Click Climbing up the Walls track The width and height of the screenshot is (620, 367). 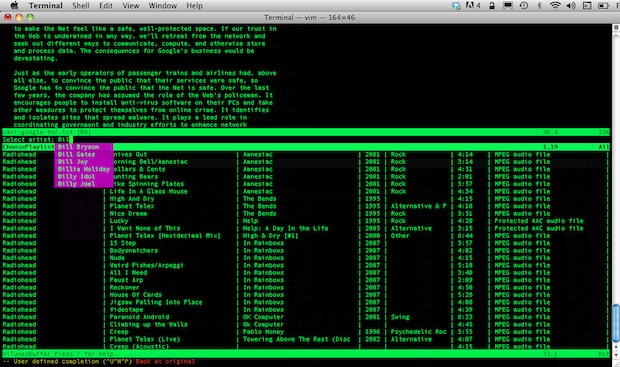coord(148,324)
